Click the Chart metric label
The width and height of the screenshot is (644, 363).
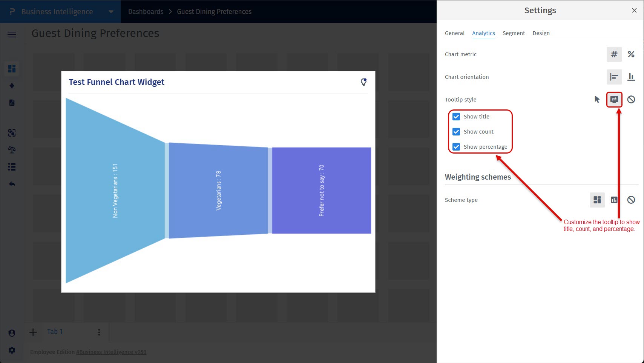[460, 54]
